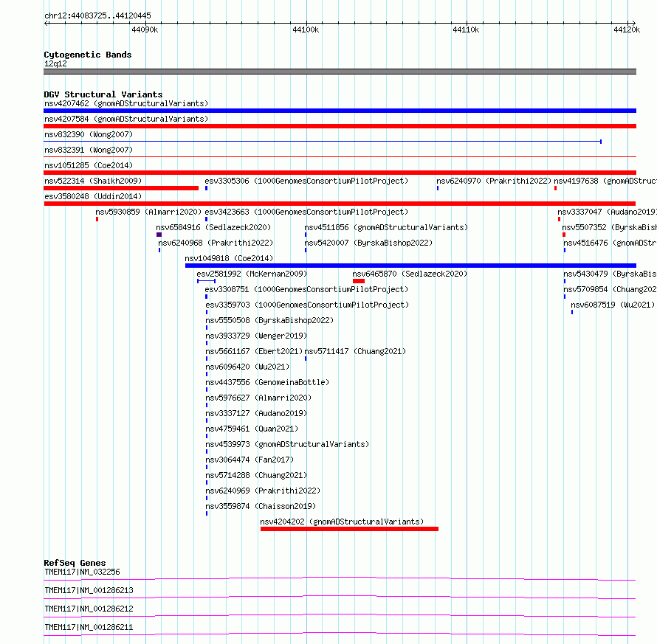Click the esv2581992 (McKernan2009) label
The image size is (657, 644).
[252, 274]
